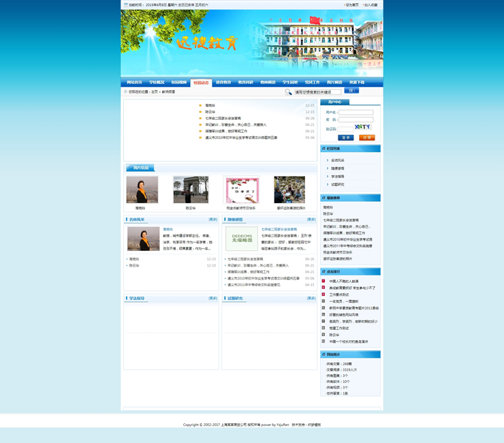The height and width of the screenshot is (443, 504).
Task: Click the DEDECMS no-thumbnail placeholder image
Action: coord(241,239)
